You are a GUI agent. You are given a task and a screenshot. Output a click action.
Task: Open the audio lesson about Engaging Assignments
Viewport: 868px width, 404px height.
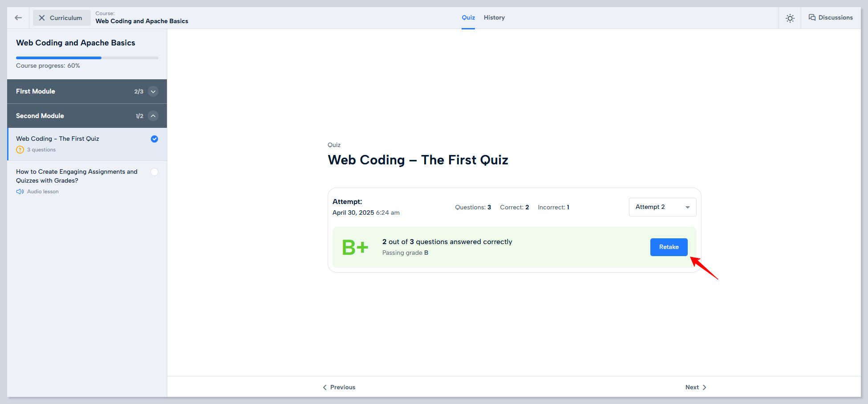click(77, 176)
